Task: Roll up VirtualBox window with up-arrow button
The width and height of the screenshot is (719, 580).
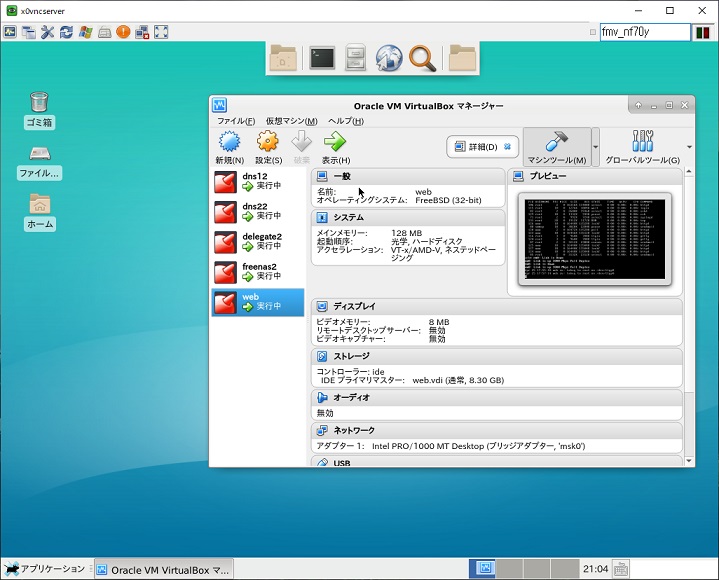Action: pos(638,105)
